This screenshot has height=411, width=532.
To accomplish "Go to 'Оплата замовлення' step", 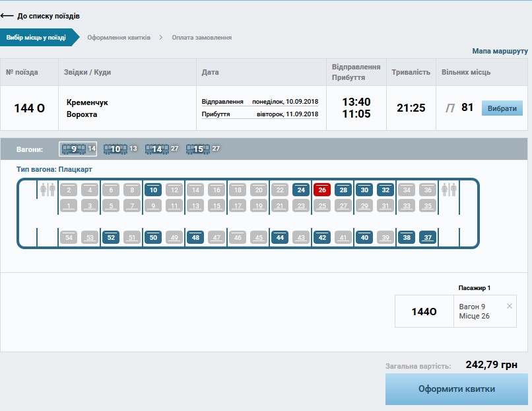I will coord(201,38).
